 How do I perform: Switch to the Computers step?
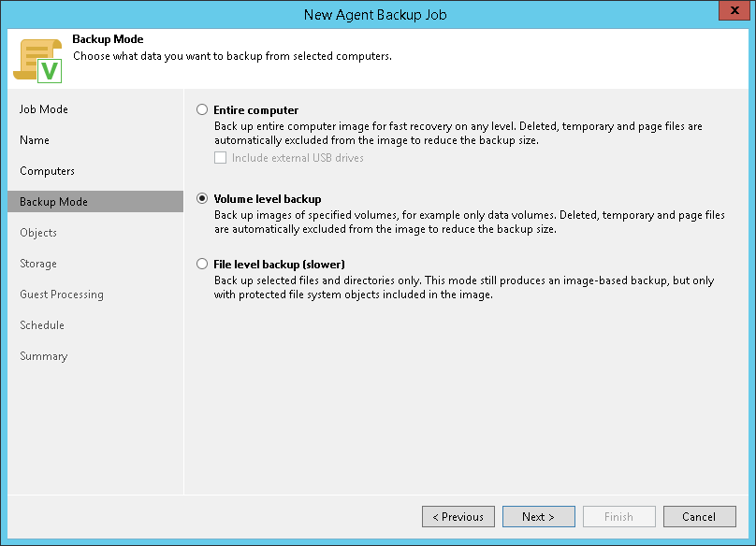pyautogui.click(x=47, y=171)
